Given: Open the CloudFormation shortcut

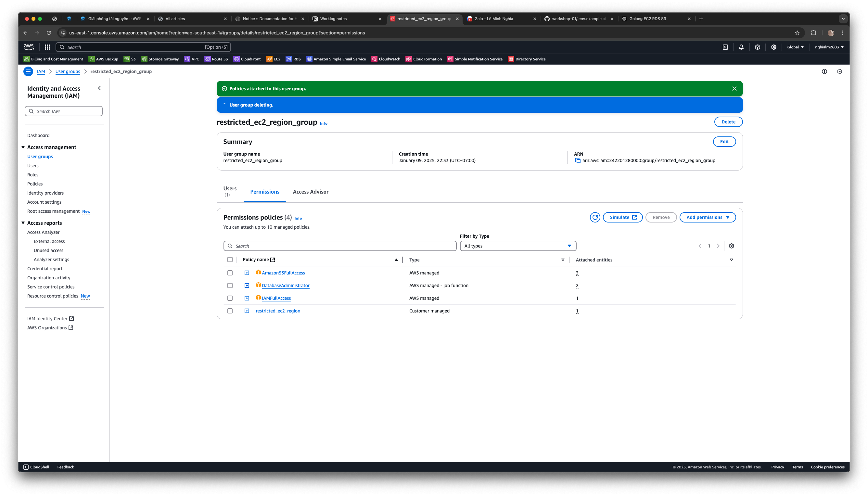Looking at the screenshot, I should 424,59.
